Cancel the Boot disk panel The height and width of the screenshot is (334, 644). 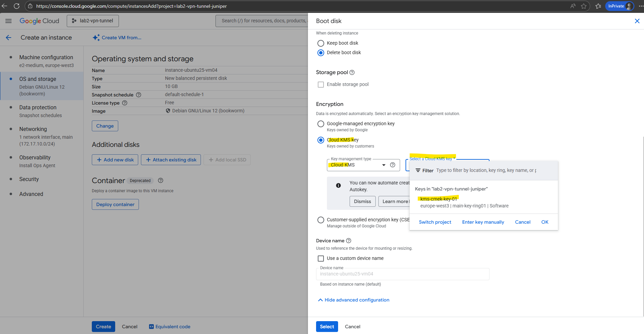click(353, 327)
